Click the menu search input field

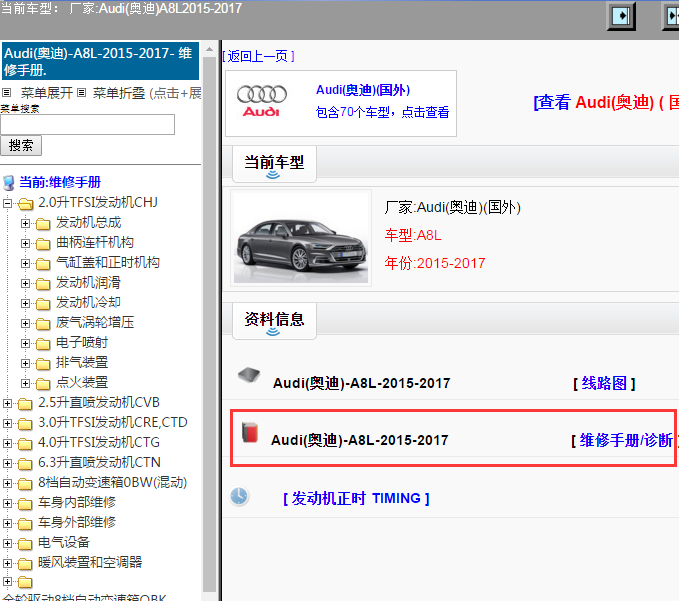87,125
